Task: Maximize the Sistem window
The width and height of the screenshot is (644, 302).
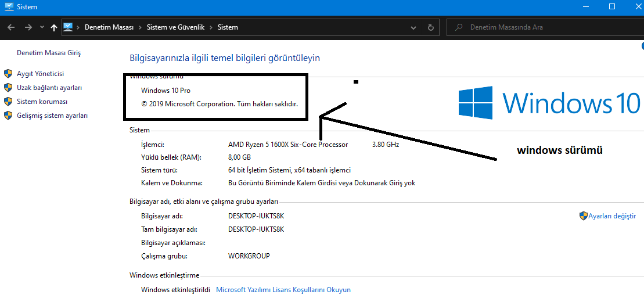Action: coord(612,6)
